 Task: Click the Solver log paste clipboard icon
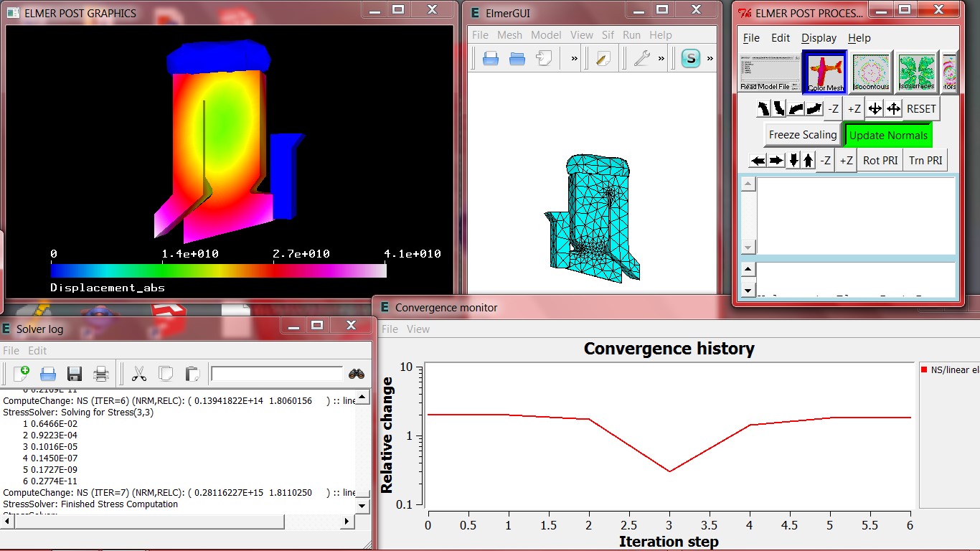[192, 373]
